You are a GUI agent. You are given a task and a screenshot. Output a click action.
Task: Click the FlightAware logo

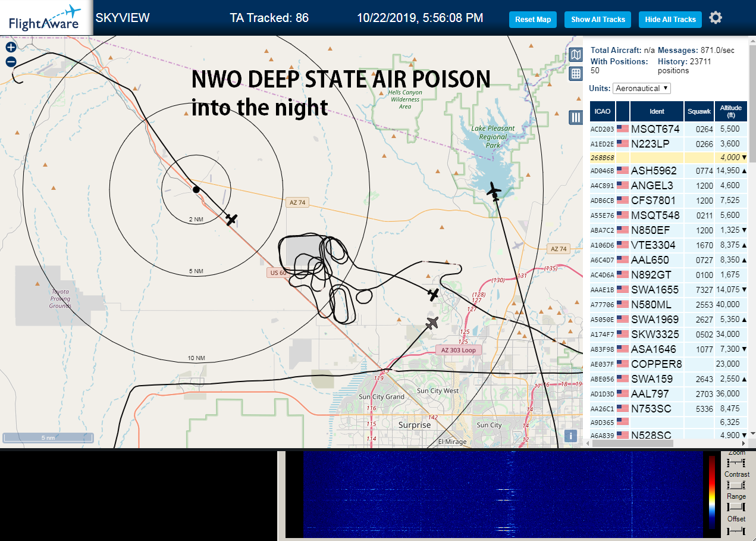coord(45,18)
